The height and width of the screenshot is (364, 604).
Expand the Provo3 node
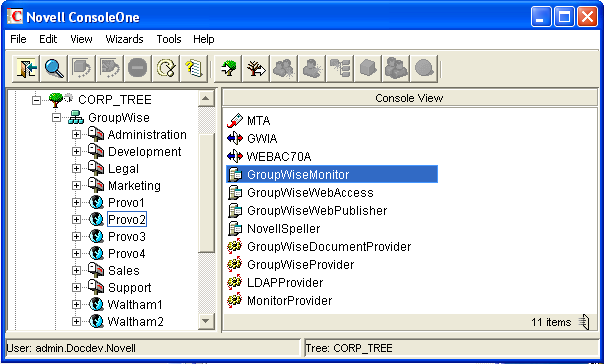(76, 236)
